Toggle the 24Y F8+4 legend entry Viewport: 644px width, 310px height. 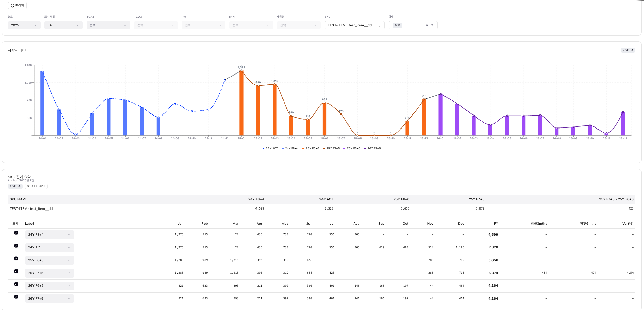(x=290, y=149)
